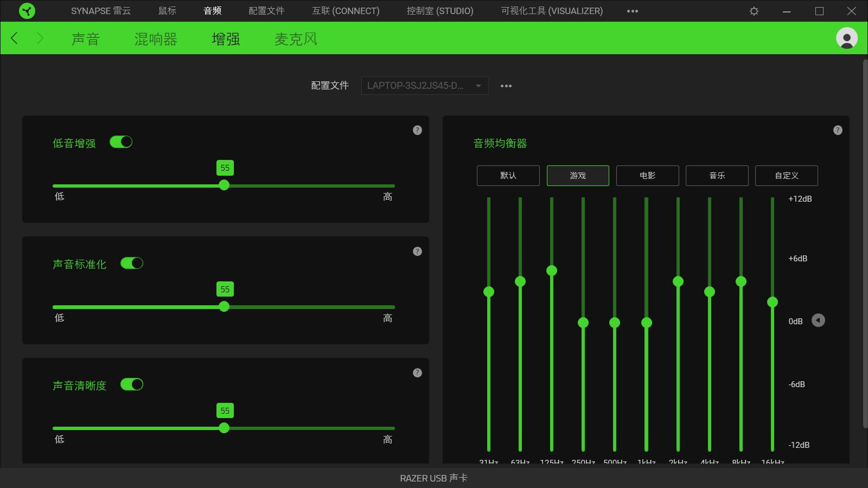
Task: Open the three-dot menu beside the profile dropdown
Action: point(506,86)
